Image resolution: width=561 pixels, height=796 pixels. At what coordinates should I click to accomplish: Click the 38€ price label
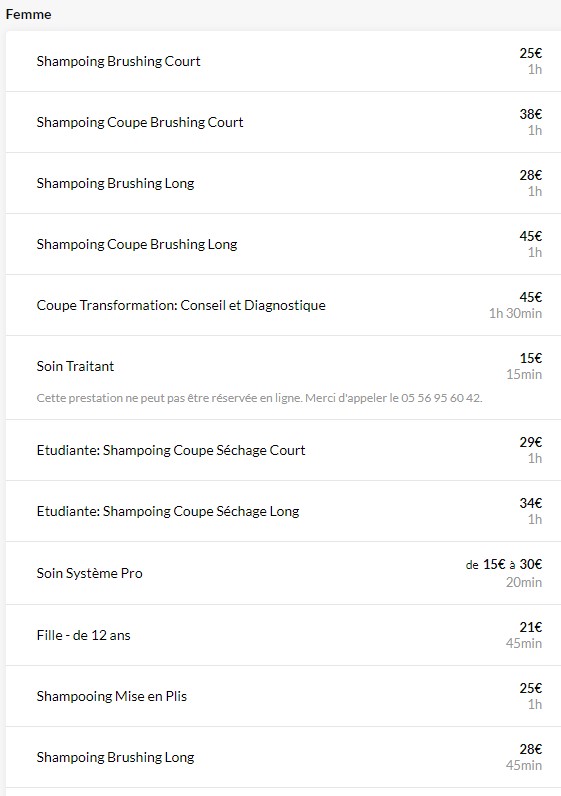tap(531, 114)
